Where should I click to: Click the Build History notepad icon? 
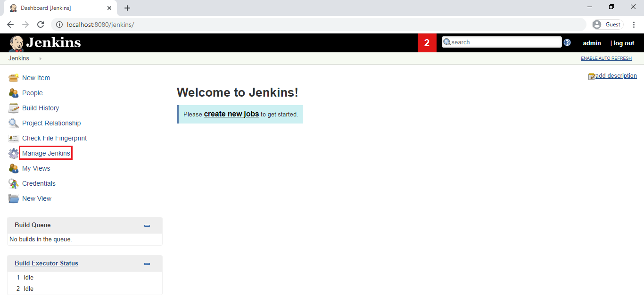click(14, 108)
